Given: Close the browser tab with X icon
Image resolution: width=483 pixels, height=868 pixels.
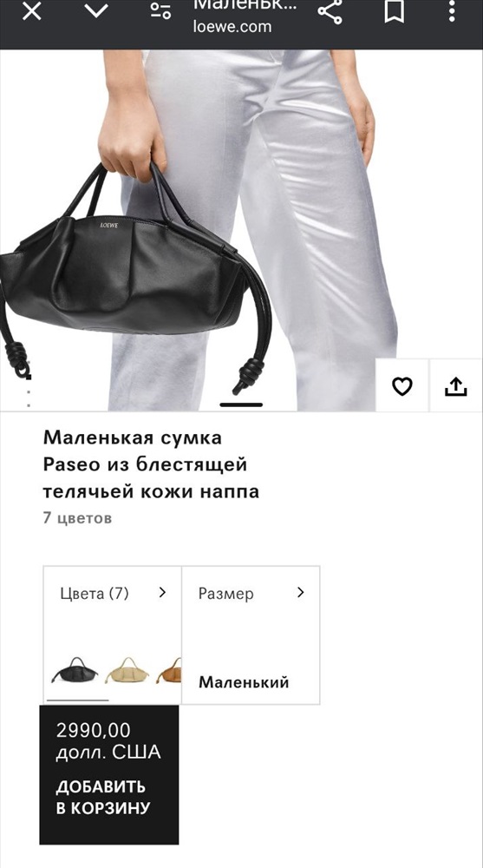Looking at the screenshot, I should pyautogui.click(x=31, y=11).
